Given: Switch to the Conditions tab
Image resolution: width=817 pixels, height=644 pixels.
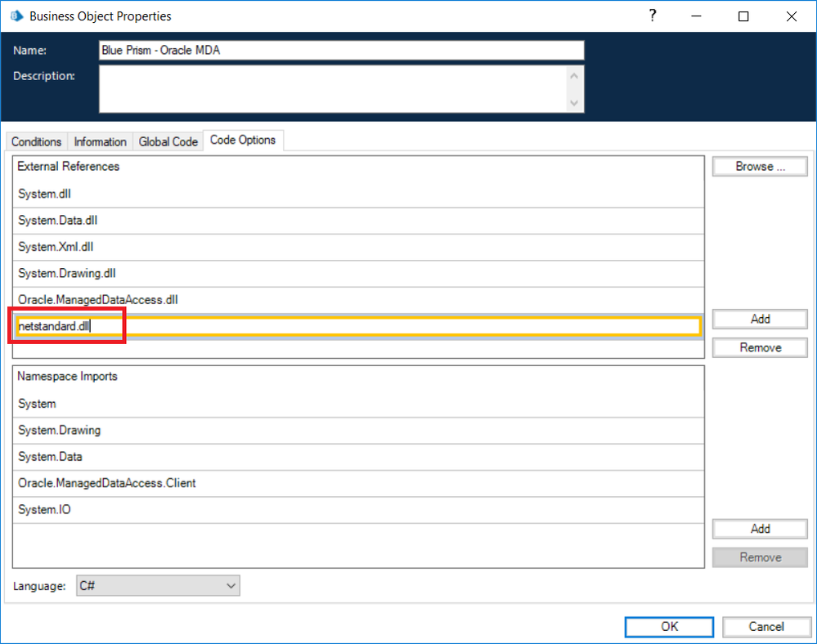Looking at the screenshot, I should click(37, 141).
